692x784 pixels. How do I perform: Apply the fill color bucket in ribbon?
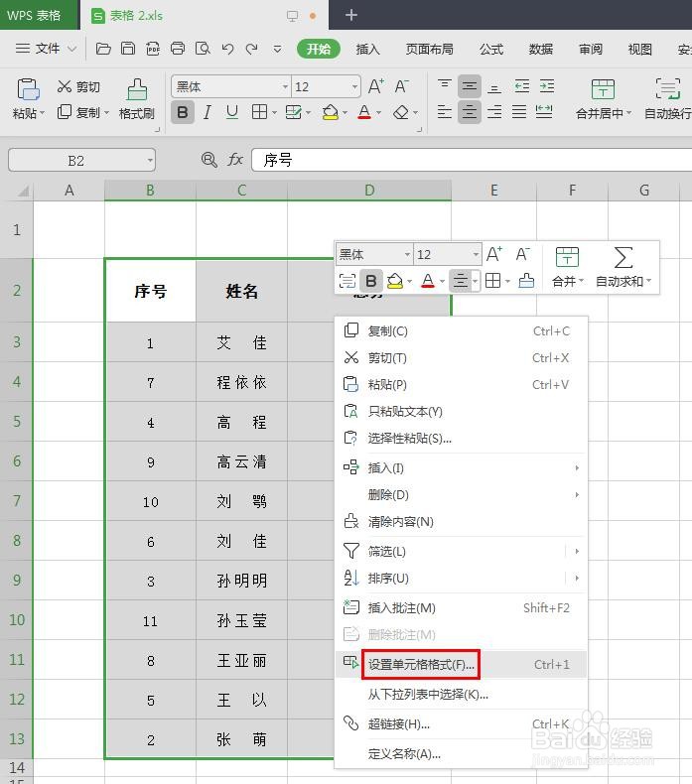(331, 112)
